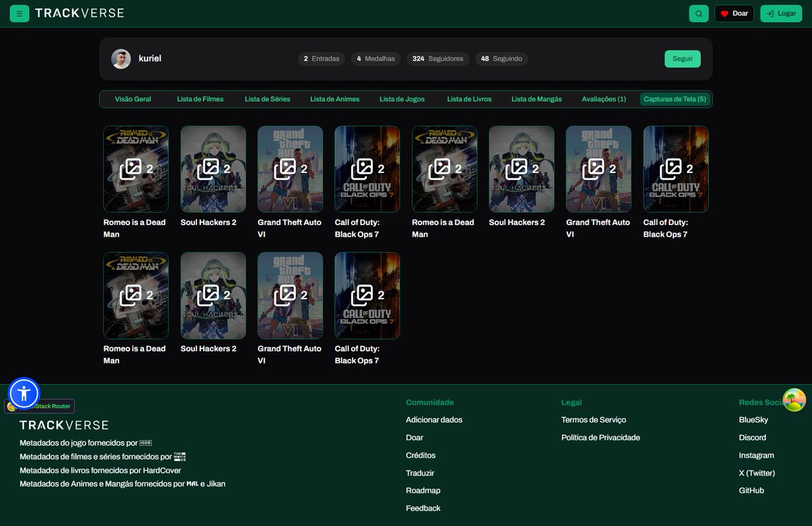
Task: Open the Discord social link
Action: pyautogui.click(x=752, y=437)
